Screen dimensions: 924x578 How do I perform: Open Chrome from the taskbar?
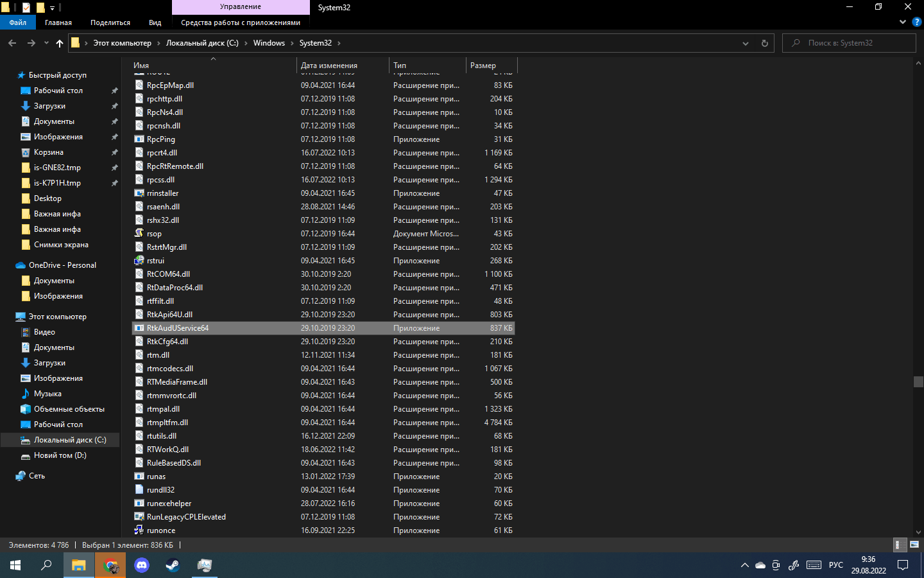pos(110,565)
